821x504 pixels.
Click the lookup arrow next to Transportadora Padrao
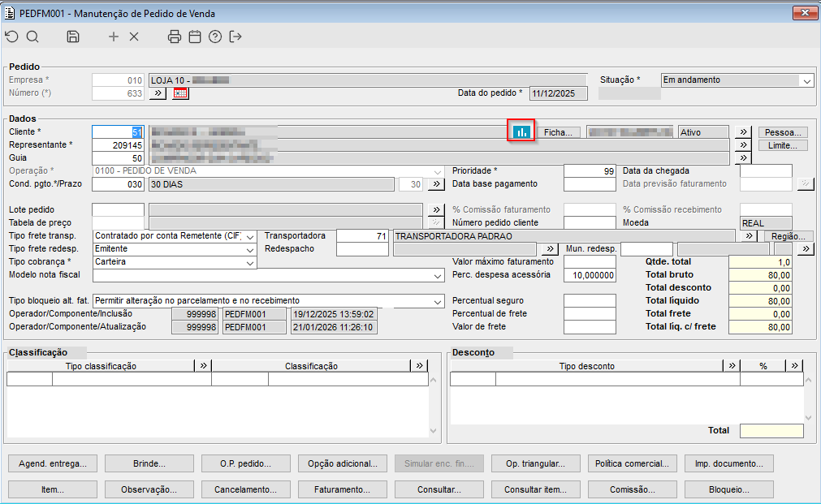tap(750, 235)
